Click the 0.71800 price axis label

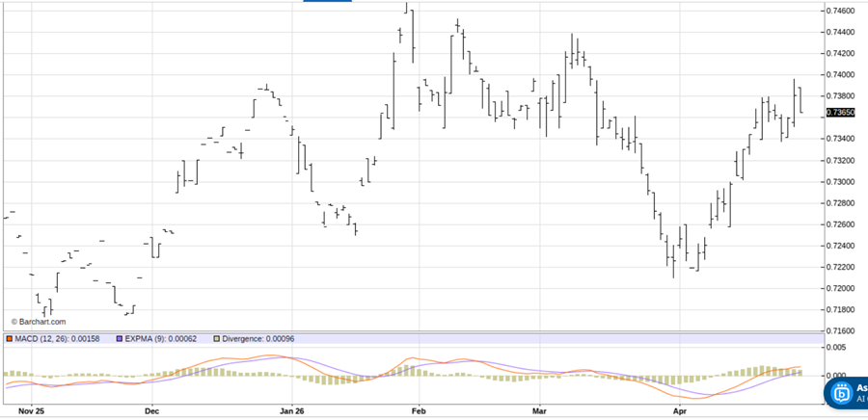click(840, 310)
